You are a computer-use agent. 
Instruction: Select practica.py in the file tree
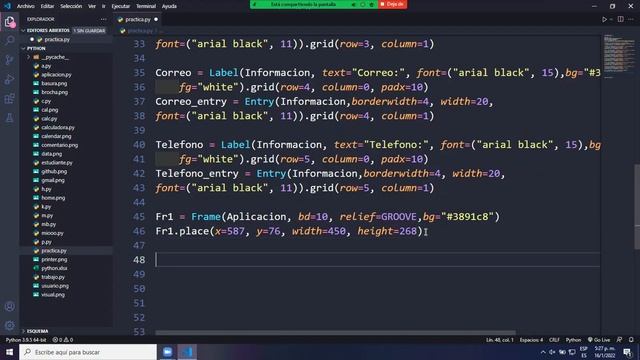click(x=53, y=251)
